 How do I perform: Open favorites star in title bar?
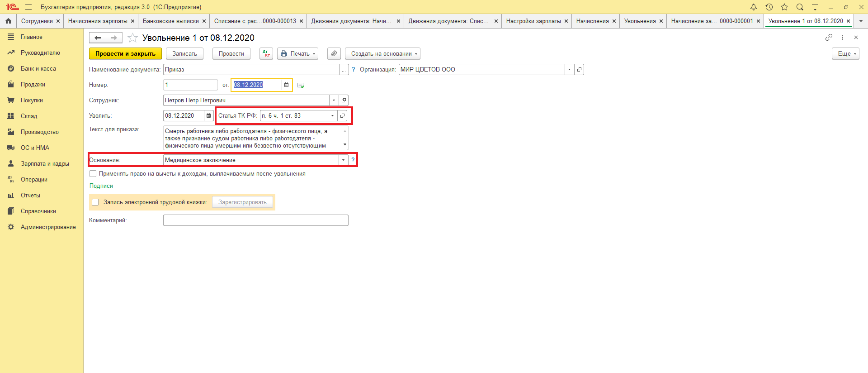(784, 7)
